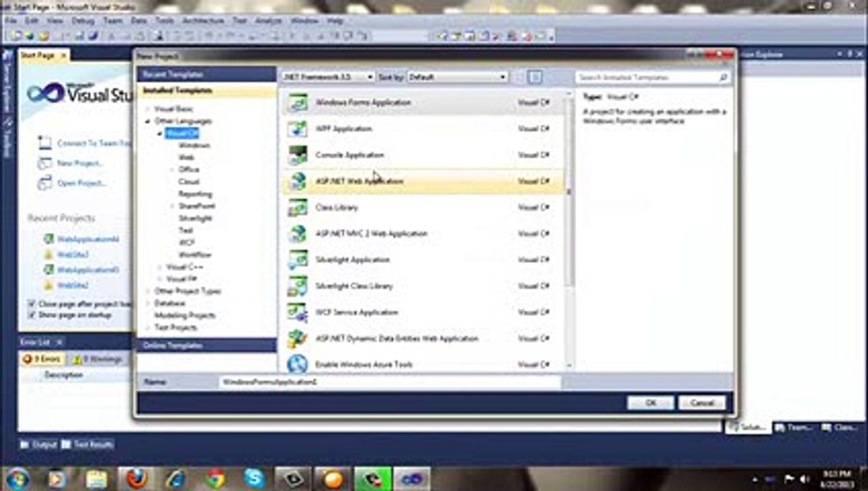Select the Windows category under Visual C#

[x=194, y=145]
